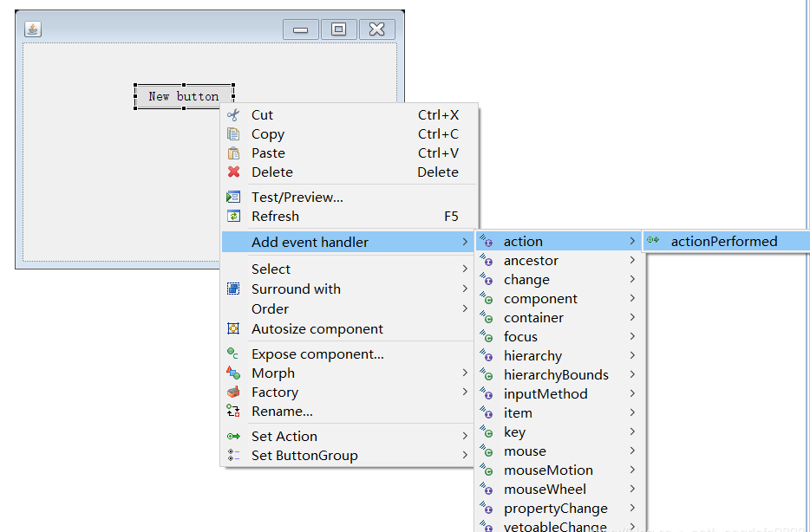This screenshot has width=810, height=532.
Task: Select Autosize component menu entry
Action: click(348, 328)
